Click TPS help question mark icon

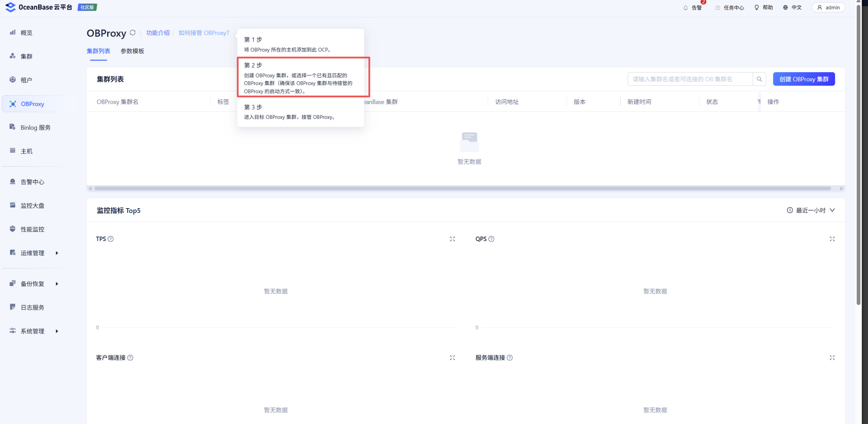point(111,239)
